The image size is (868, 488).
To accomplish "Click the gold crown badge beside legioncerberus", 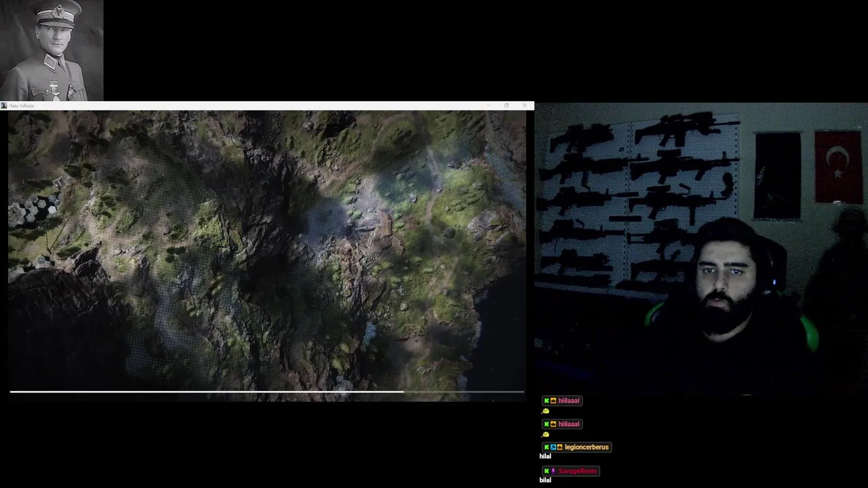I will pos(559,447).
